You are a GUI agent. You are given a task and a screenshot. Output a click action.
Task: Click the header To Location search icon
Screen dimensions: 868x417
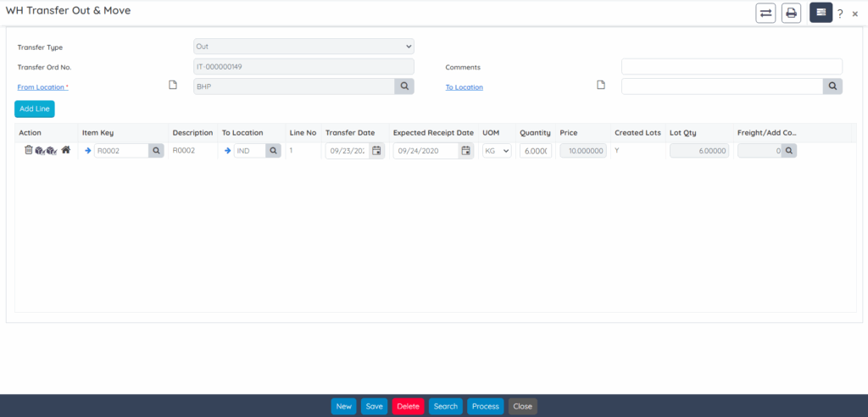832,86
